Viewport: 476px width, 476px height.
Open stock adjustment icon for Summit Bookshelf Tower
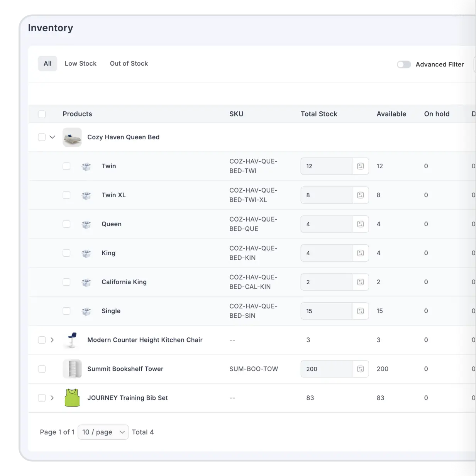[361, 369]
